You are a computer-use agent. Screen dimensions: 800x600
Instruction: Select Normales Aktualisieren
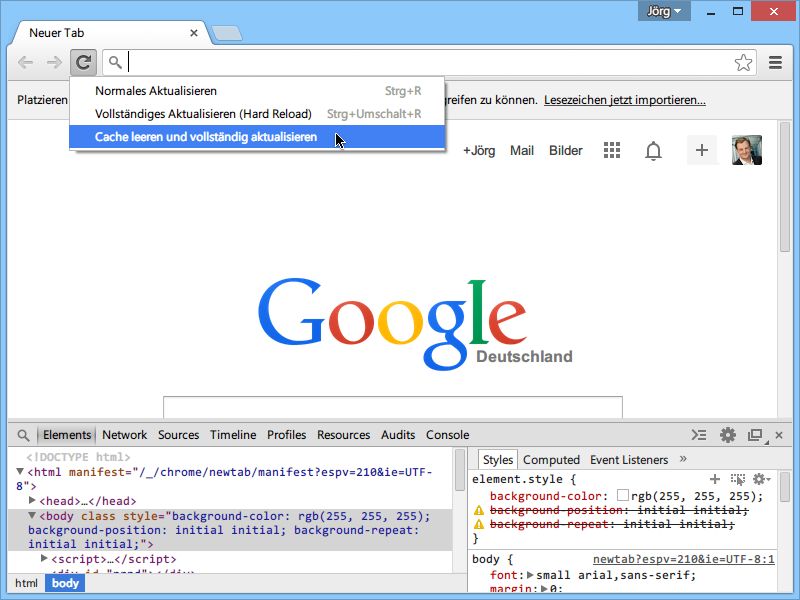point(257,91)
